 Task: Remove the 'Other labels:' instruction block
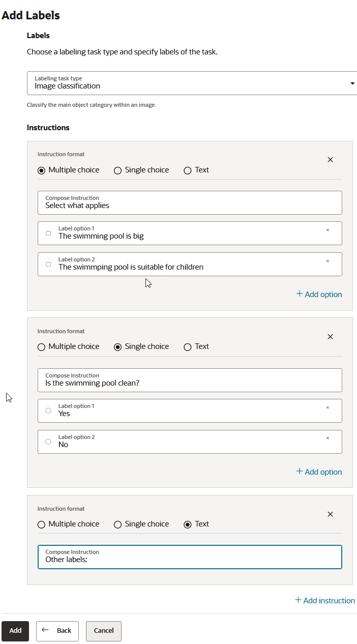coord(330,514)
